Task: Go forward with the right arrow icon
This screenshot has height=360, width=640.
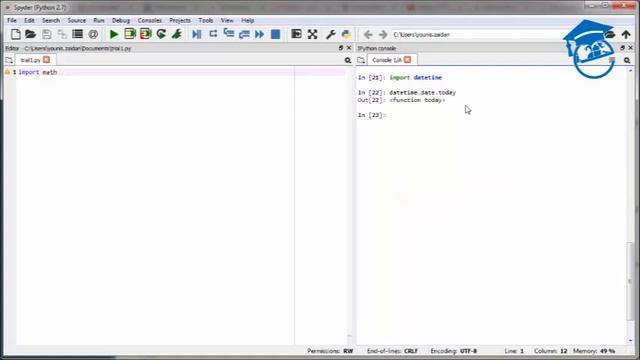Action: coord(382,35)
